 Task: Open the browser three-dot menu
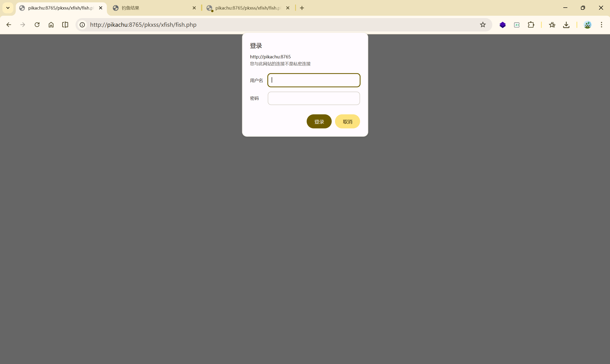tap(601, 25)
